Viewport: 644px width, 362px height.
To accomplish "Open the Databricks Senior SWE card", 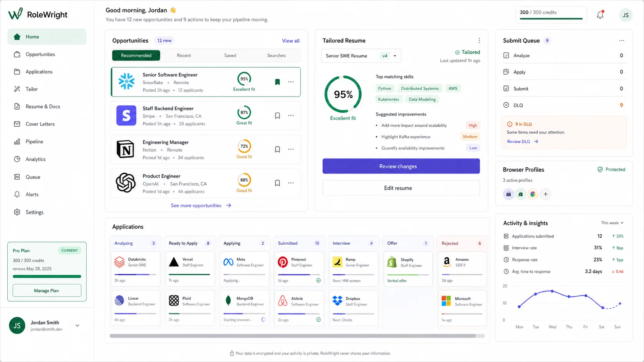I will tap(136, 269).
